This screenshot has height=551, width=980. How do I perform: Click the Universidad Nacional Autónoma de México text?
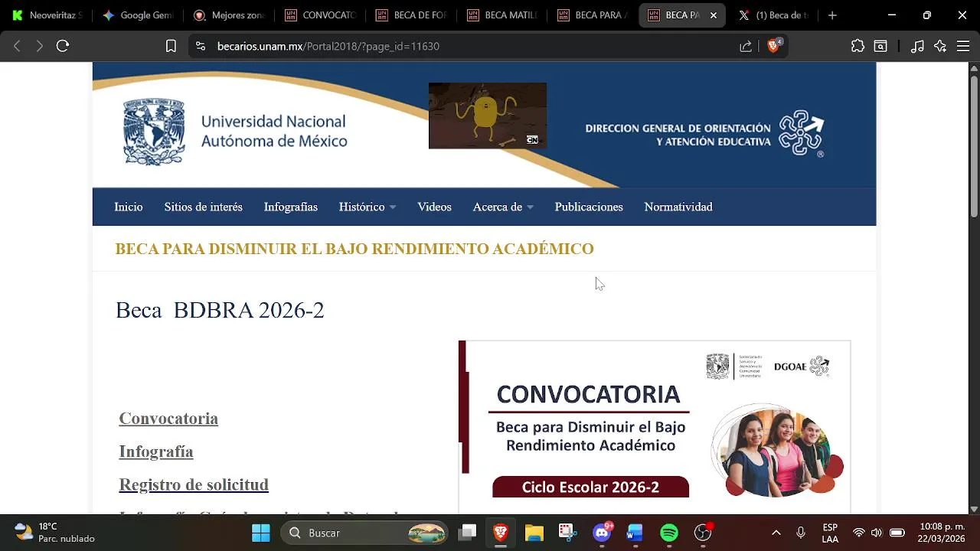pyautogui.click(x=274, y=131)
